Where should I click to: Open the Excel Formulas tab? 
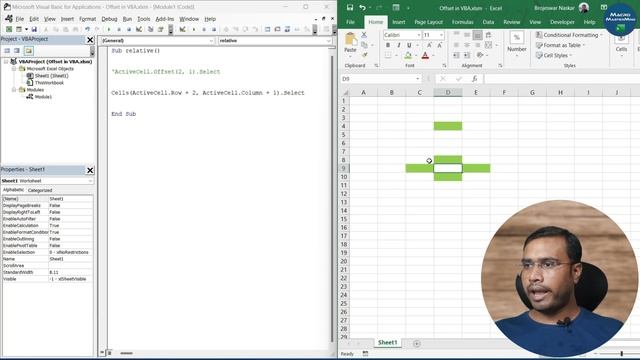(462, 22)
